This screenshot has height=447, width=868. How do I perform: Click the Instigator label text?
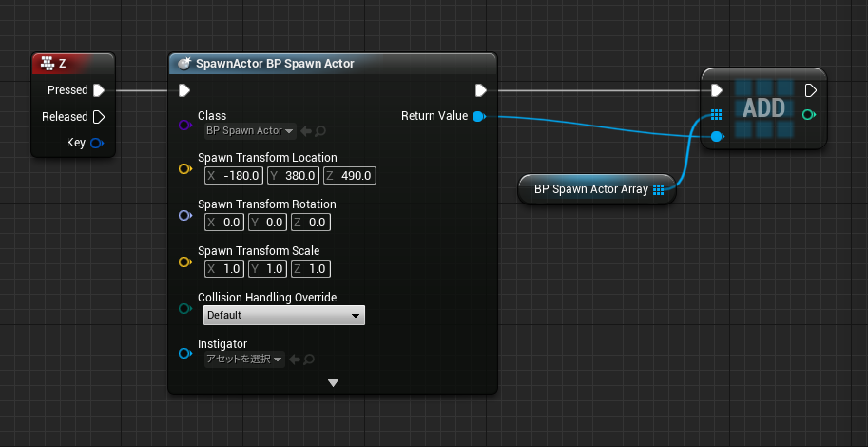click(222, 344)
